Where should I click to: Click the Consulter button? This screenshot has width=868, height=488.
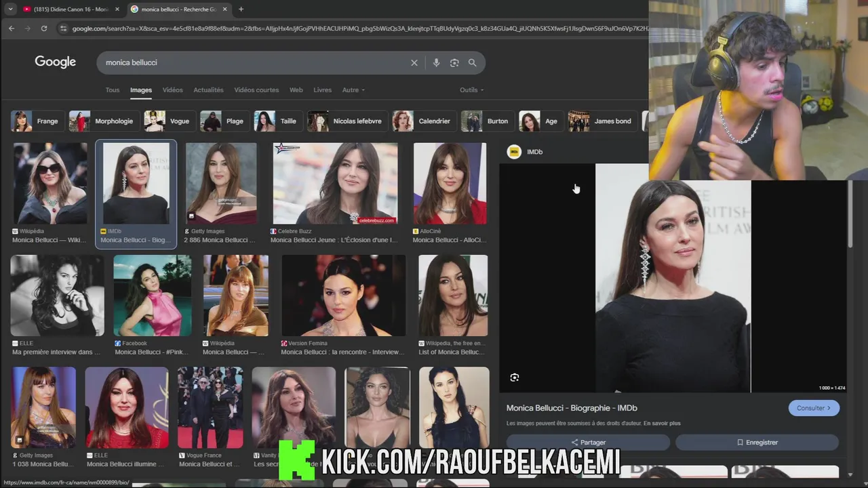[814, 408]
